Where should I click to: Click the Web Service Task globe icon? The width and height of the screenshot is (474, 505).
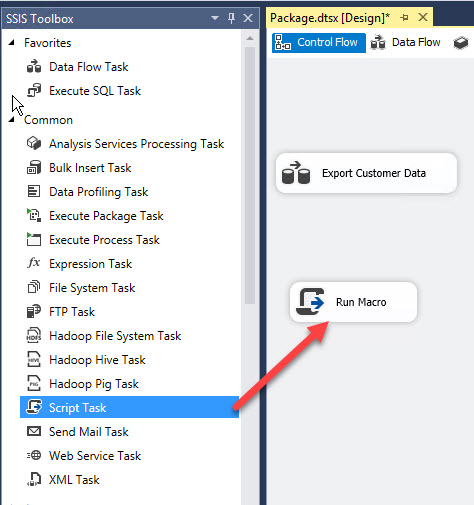(34, 456)
